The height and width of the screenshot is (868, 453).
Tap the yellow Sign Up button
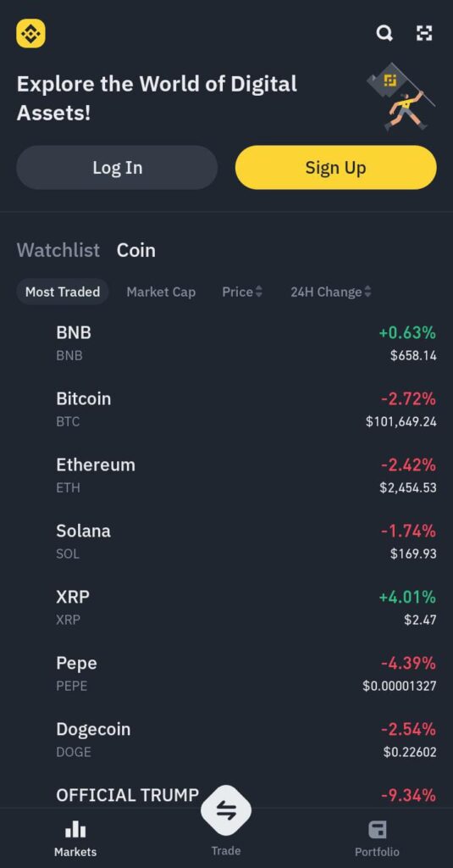(336, 167)
